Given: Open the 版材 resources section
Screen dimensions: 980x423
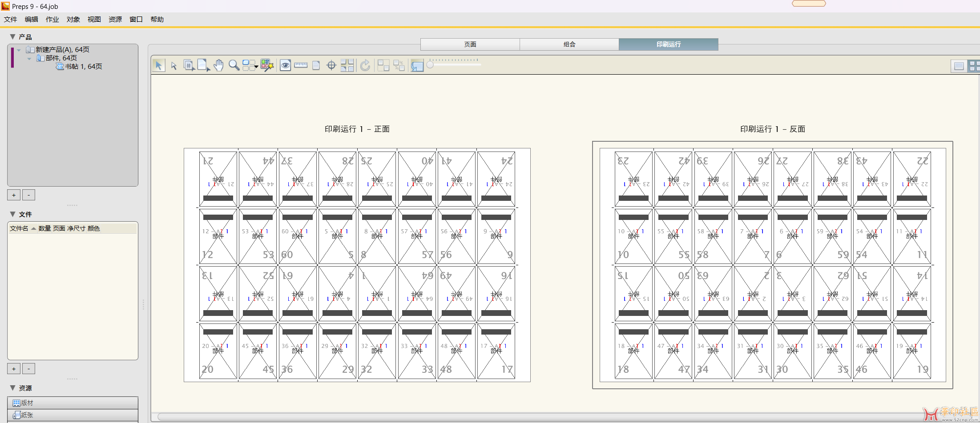Looking at the screenshot, I should tap(73, 403).
